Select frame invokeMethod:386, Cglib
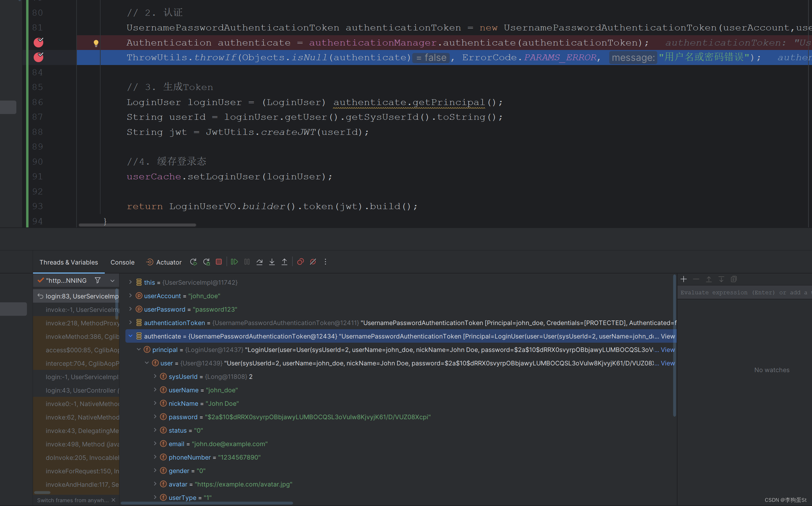Viewport: 812px width, 506px height. (x=76, y=336)
